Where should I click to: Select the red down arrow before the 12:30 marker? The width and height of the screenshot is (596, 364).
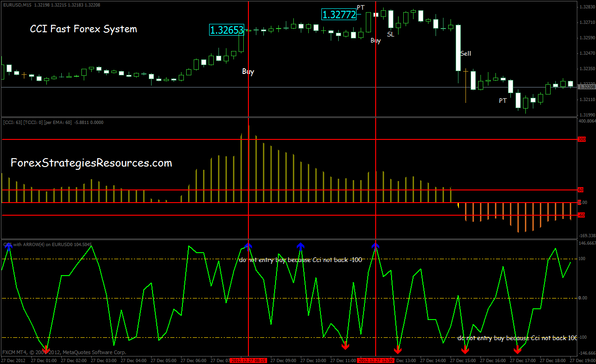click(345, 346)
